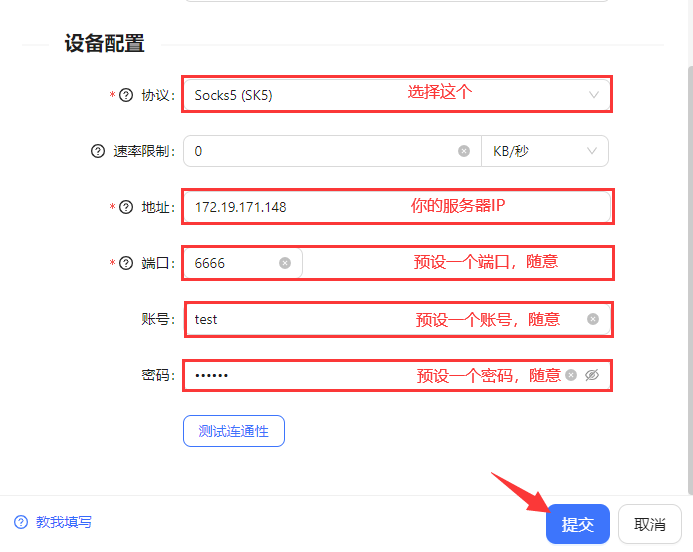The height and width of the screenshot is (552, 693).
Task: Clear the 密码 field using its clear icon
Action: point(571,375)
